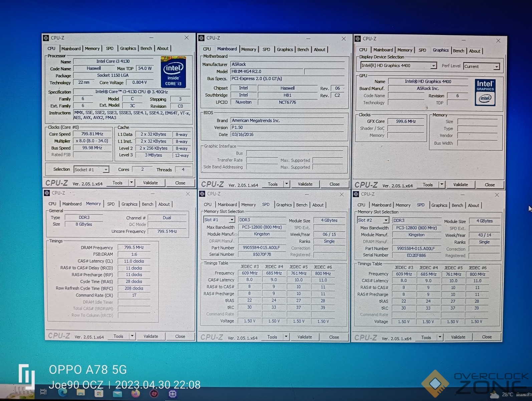
Task: Open the Slot #1 memory slot dropdown
Action: tap(232, 220)
